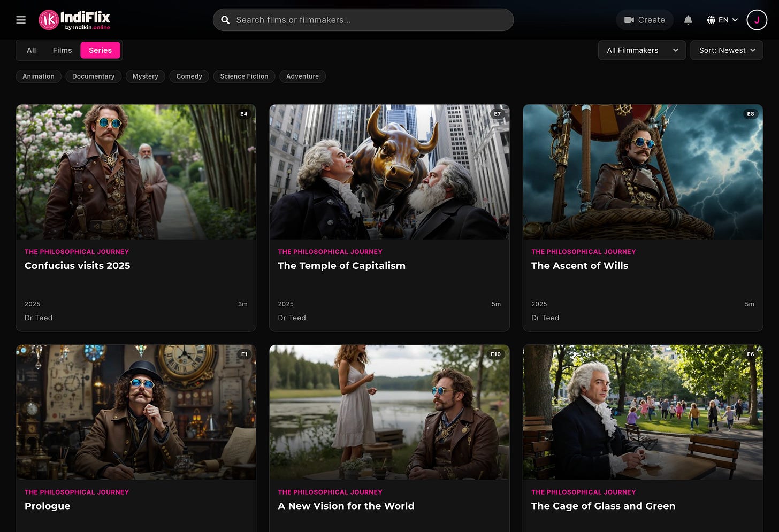Click the E1 episode badge
This screenshot has height=532, width=779.
pyautogui.click(x=244, y=354)
